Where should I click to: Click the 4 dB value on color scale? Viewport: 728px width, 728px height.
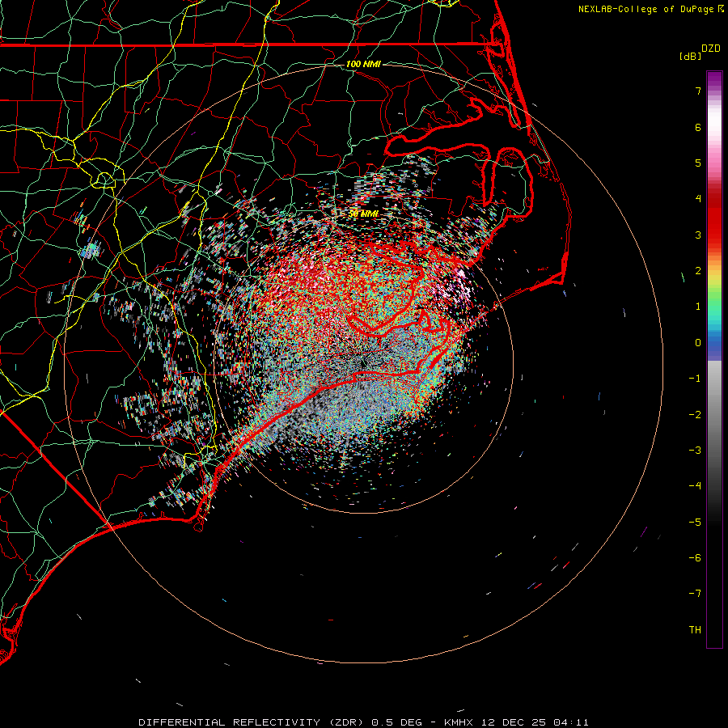click(698, 199)
